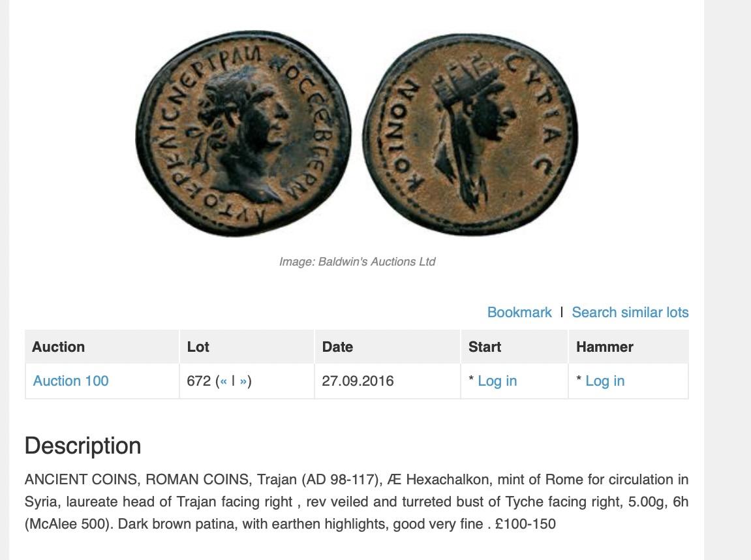Viewport: 751px width, 560px height.
Task: Click the £100-150 estimate text
Action: [x=525, y=524]
